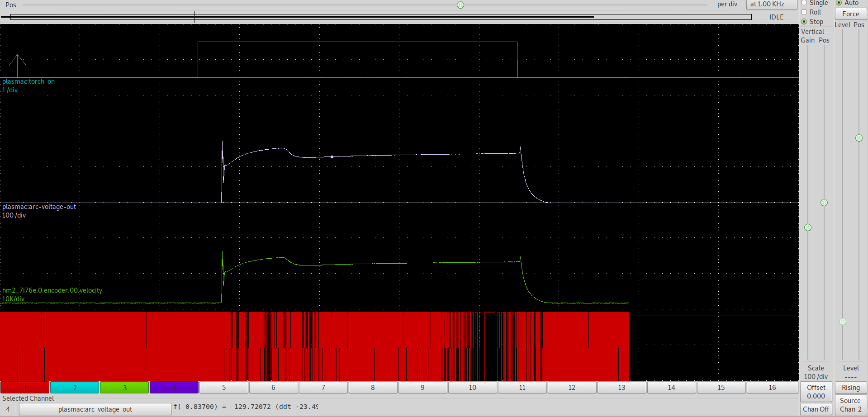Select channel 3 green button
The height and width of the screenshot is (417, 868).
pyautogui.click(x=124, y=388)
